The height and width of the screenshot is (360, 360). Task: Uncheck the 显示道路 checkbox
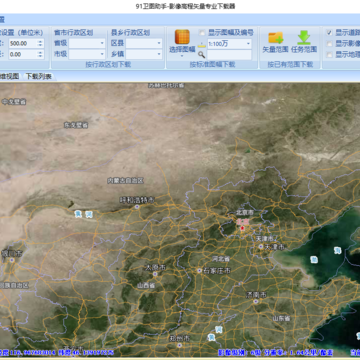[329, 32]
